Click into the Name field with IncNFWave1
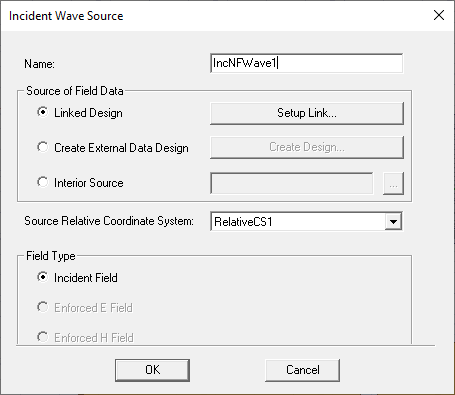The width and height of the screenshot is (455, 395). [x=306, y=63]
